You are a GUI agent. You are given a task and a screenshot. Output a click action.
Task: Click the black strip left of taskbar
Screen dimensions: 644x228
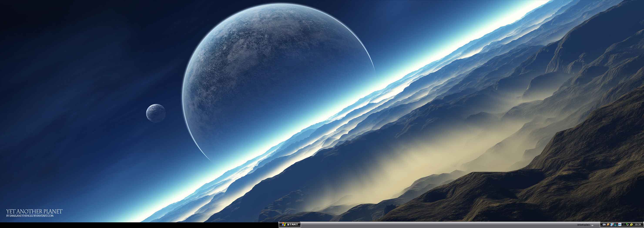138,225
